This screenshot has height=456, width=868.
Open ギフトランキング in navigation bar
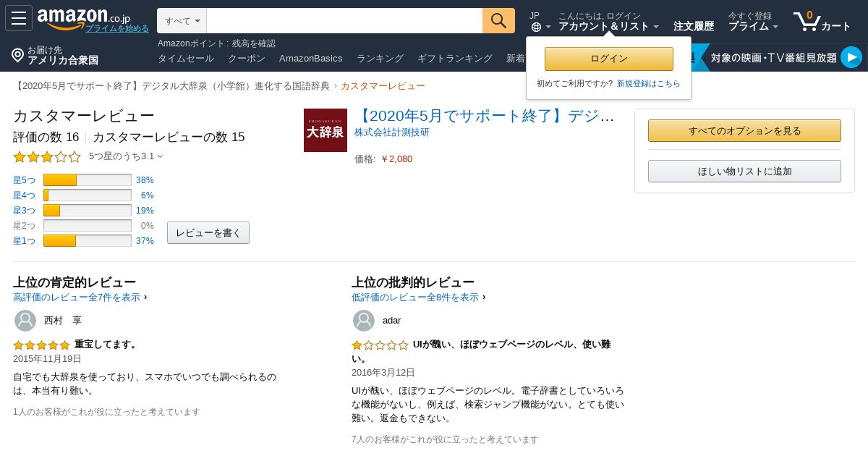point(455,59)
